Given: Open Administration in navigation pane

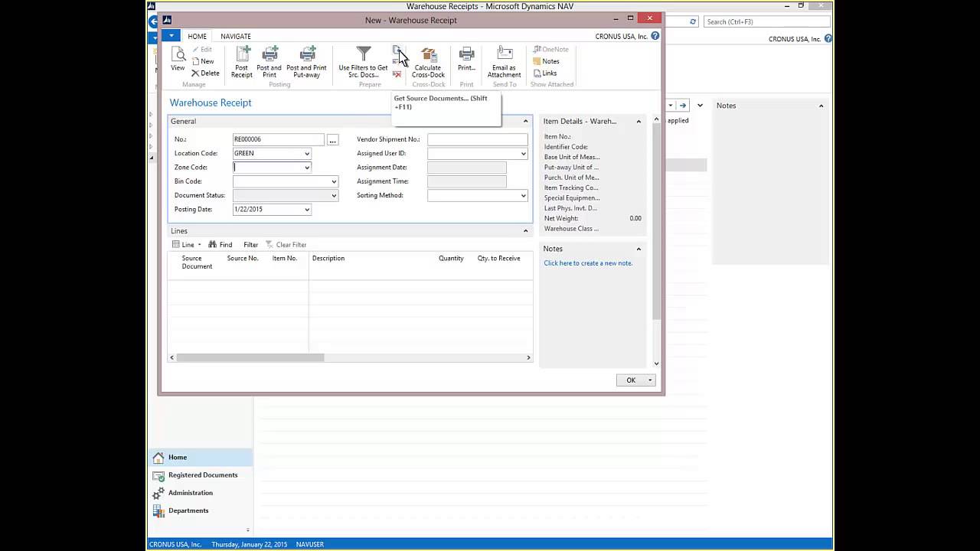Looking at the screenshot, I should coord(201,493).
